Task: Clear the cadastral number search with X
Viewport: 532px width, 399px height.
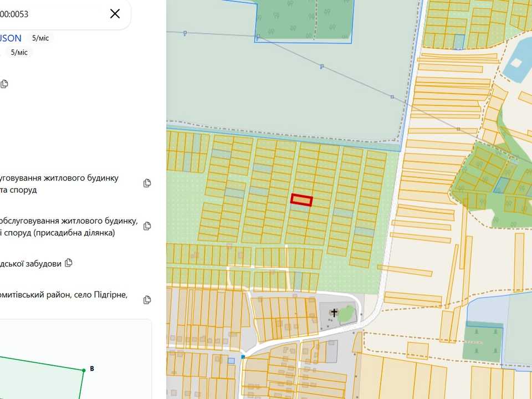Action: pyautogui.click(x=115, y=13)
